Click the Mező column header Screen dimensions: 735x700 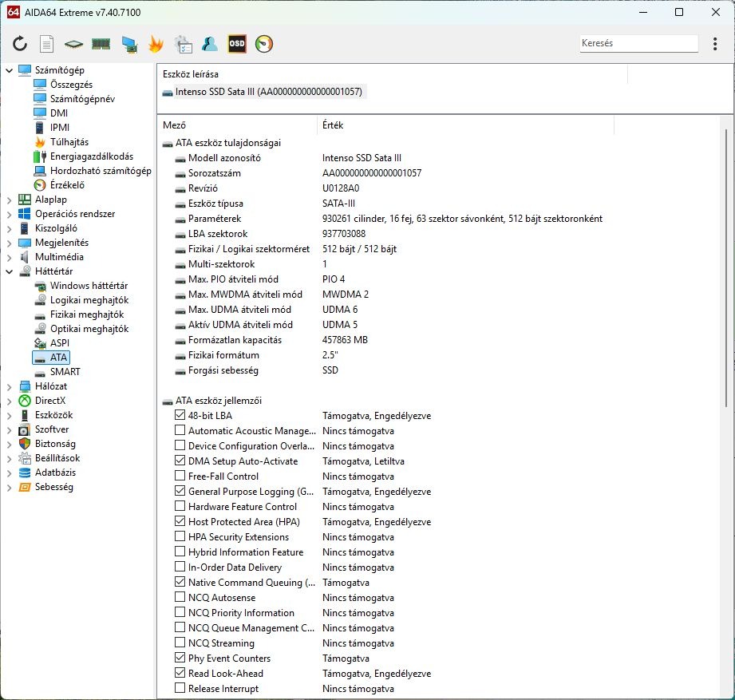click(x=238, y=125)
